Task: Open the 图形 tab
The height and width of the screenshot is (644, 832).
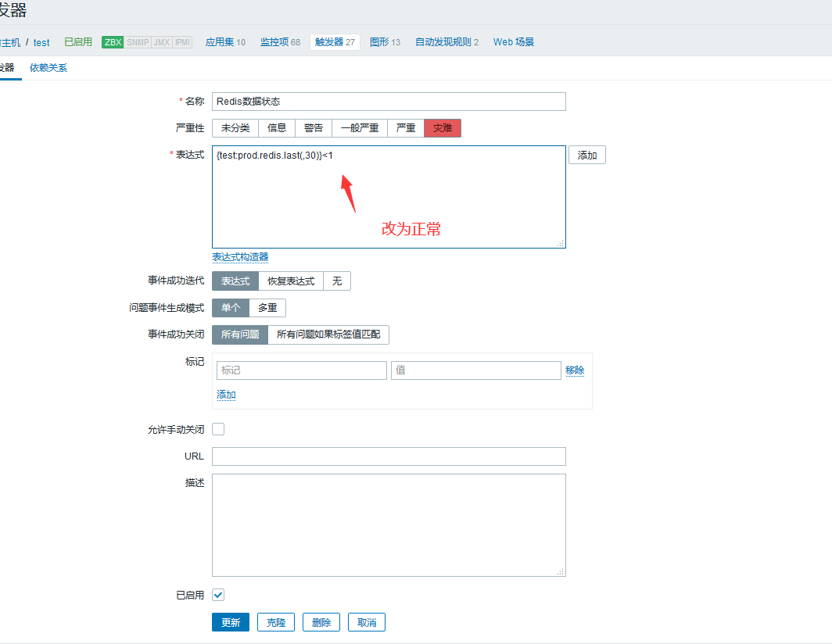Action: (x=385, y=42)
